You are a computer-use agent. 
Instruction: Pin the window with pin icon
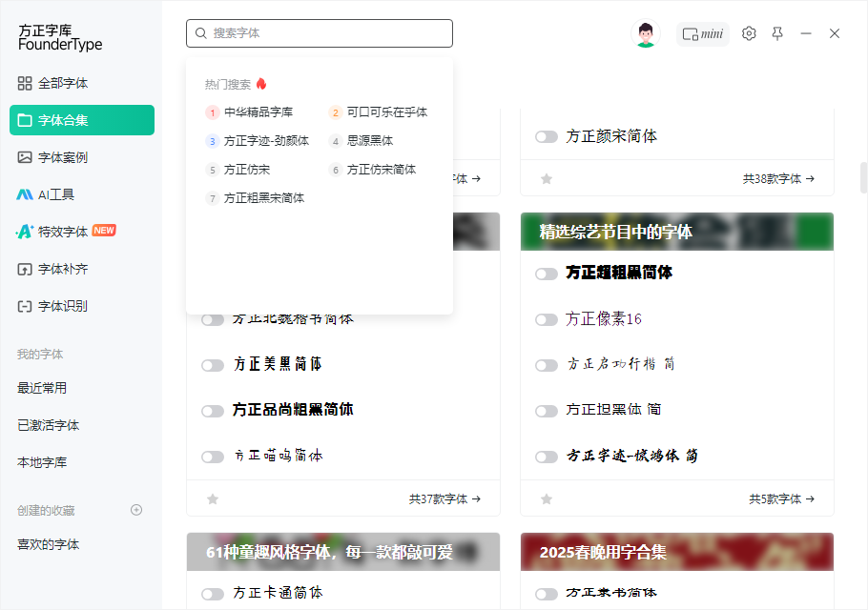coord(777,33)
